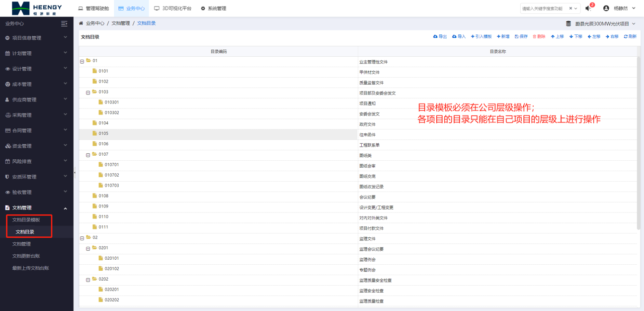Select the row named 业主管理性文件
This screenshot has height=311, width=644.
click(x=358, y=62)
